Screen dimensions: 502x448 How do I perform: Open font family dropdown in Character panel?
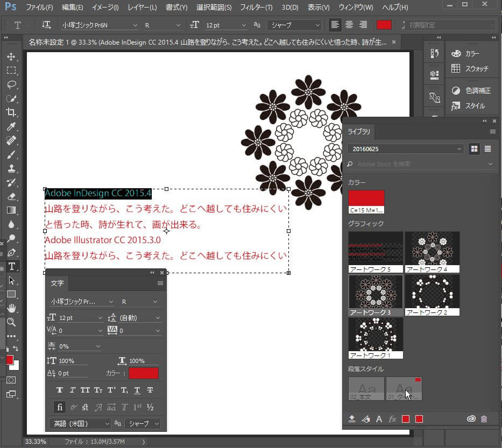pos(111,302)
